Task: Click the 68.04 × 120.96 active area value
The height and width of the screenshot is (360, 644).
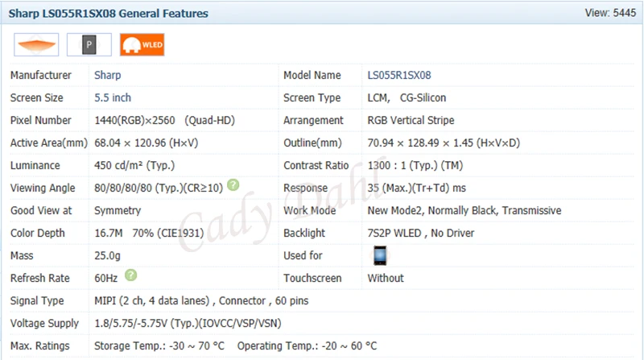Action: 147,143
